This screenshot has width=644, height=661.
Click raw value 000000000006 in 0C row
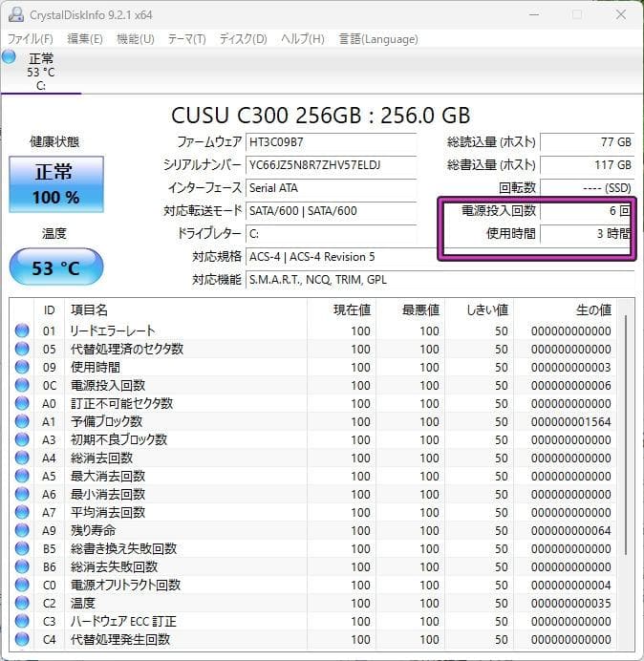tap(570, 385)
